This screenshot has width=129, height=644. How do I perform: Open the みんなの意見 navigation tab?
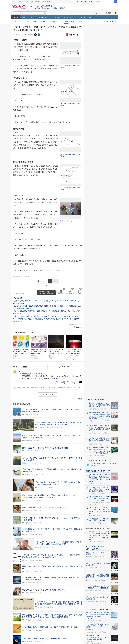tap(69, 17)
